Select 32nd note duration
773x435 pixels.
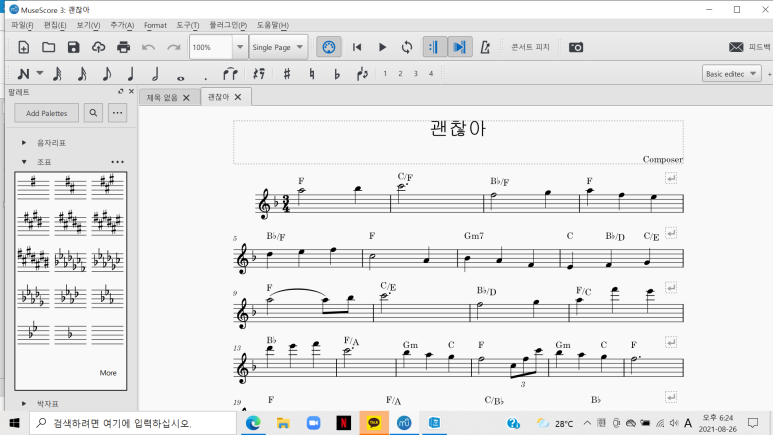[57, 74]
